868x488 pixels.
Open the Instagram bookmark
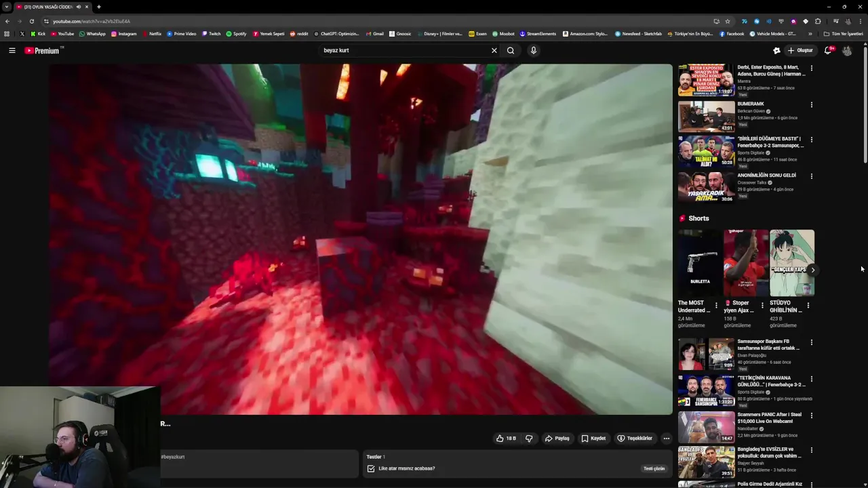(x=124, y=34)
